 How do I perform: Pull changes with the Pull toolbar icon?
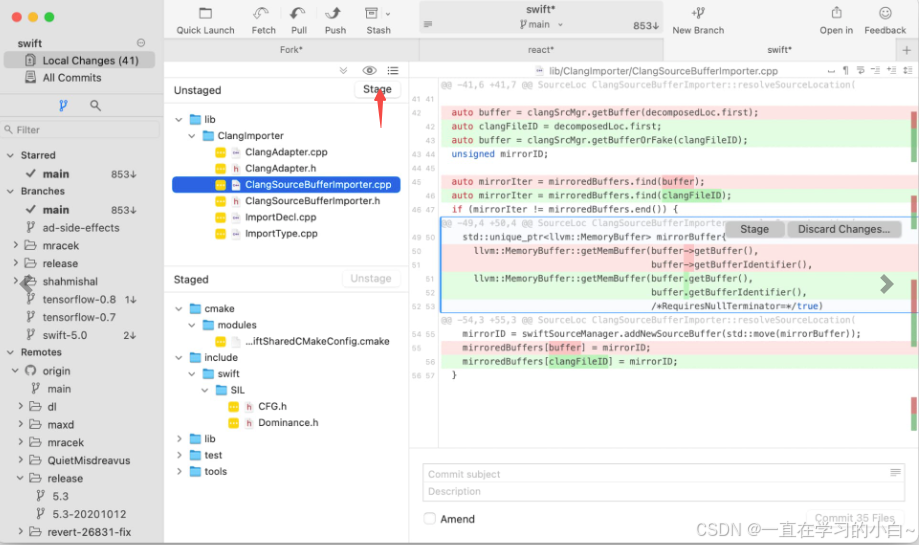tap(299, 21)
